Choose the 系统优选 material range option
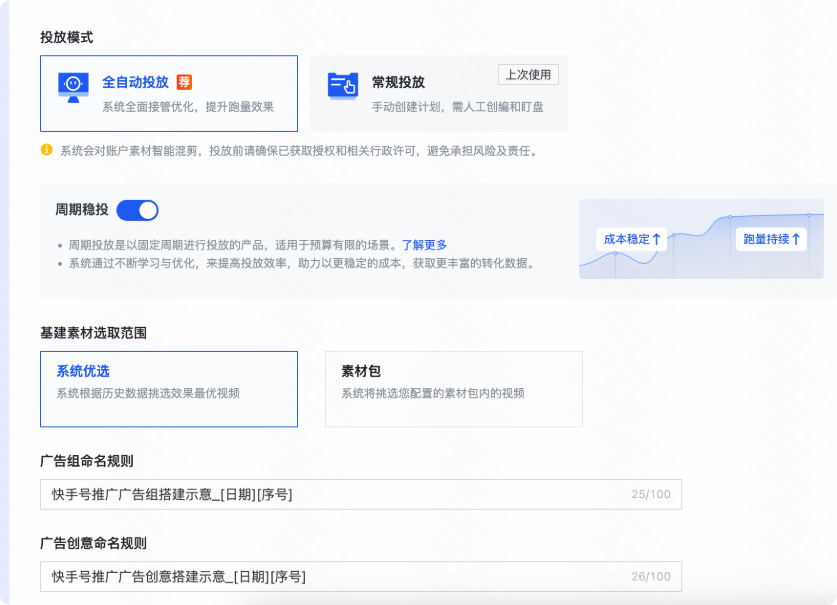This screenshot has width=837, height=605. (x=169, y=389)
